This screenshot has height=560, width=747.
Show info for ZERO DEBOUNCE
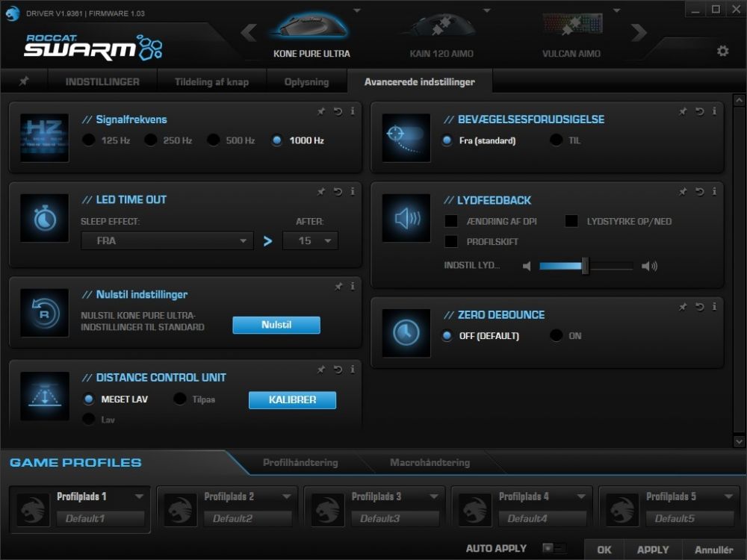(x=714, y=307)
